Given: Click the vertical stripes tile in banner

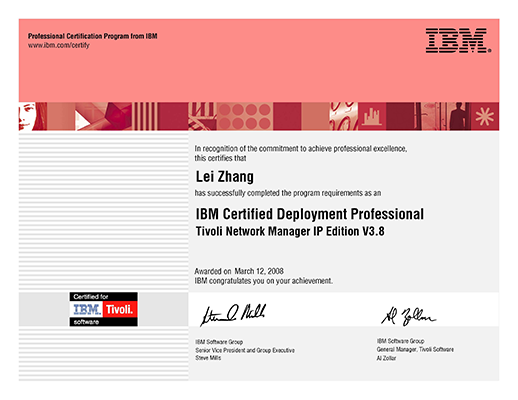Looking at the screenshot, I should pyautogui.click(x=145, y=116).
